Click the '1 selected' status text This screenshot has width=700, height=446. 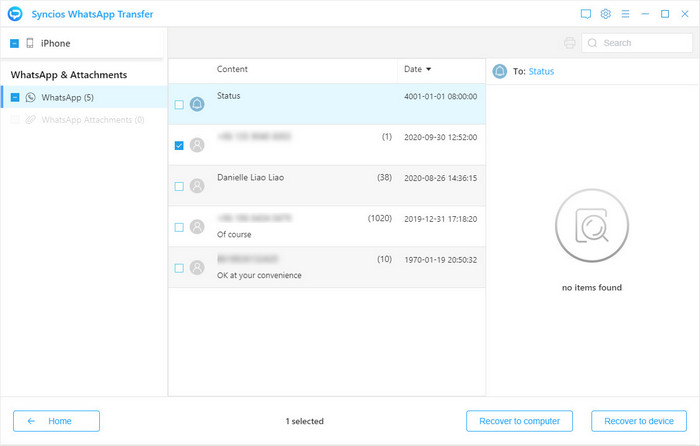[x=304, y=421]
